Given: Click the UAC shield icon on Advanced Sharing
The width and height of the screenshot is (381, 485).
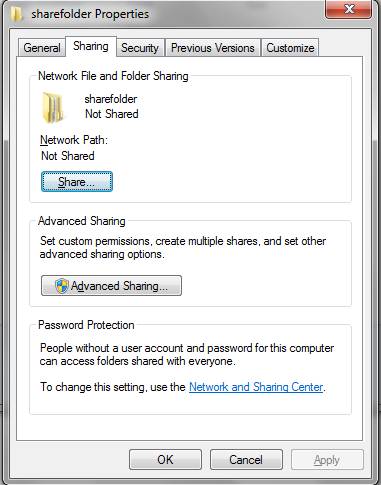Looking at the screenshot, I should [62, 286].
